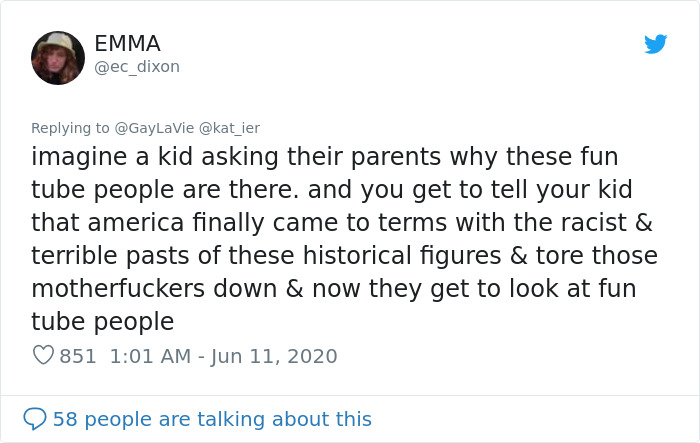Click the last tweet line "tube people"
700x443 pixels.
[x=103, y=322]
